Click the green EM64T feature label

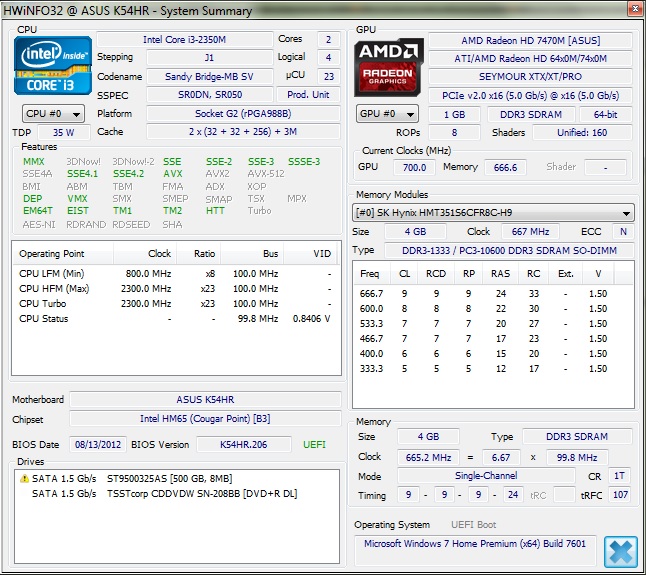38,211
